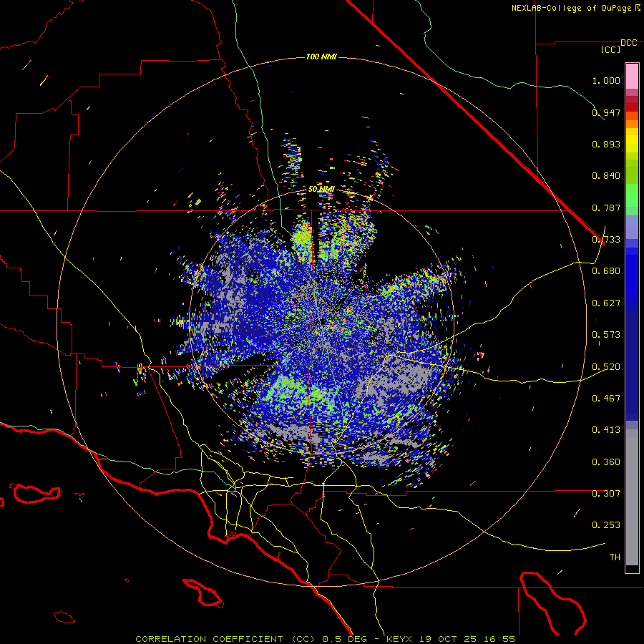Click the 0.787 scale value
This screenshot has height=644, width=644.
click(606, 208)
